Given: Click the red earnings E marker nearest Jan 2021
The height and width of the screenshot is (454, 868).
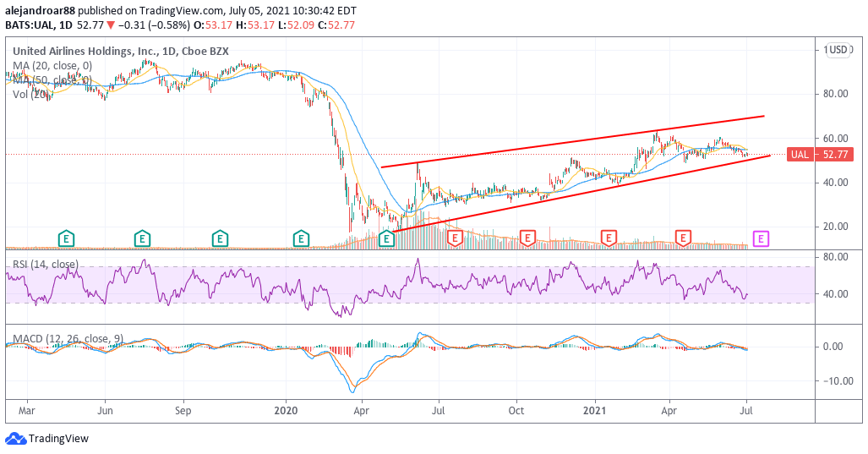Looking at the screenshot, I should [609, 238].
